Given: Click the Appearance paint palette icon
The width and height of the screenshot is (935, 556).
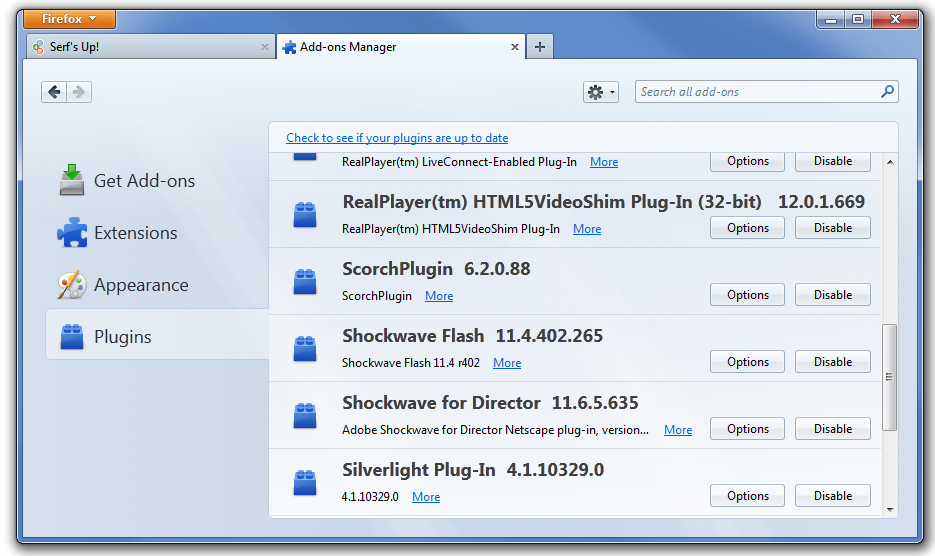Looking at the screenshot, I should click(71, 285).
